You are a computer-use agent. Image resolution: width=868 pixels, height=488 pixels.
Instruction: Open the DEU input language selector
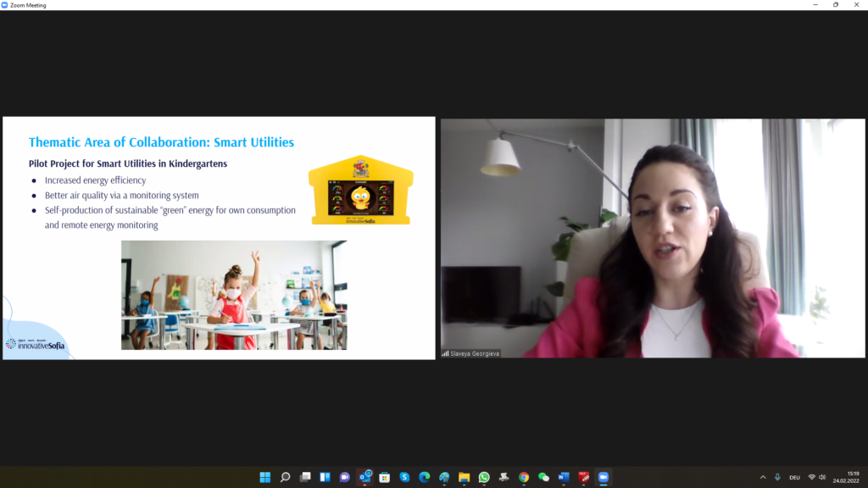(x=794, y=477)
